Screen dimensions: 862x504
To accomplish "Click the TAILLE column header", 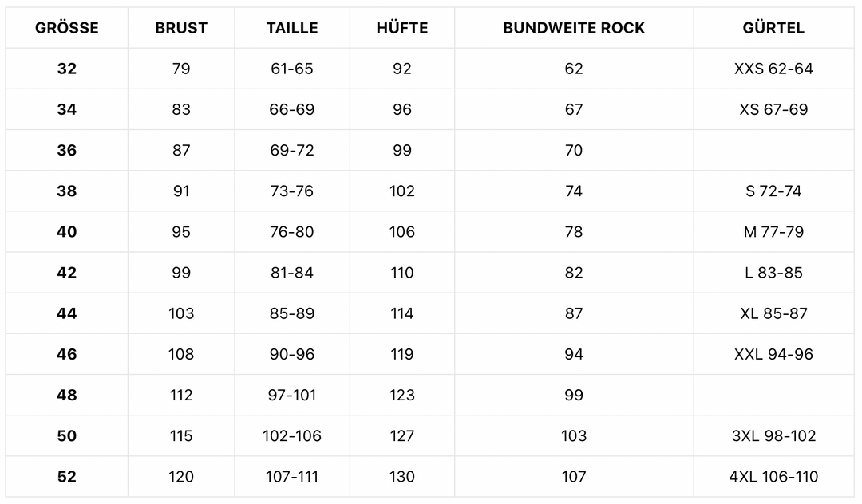I will (x=292, y=28).
